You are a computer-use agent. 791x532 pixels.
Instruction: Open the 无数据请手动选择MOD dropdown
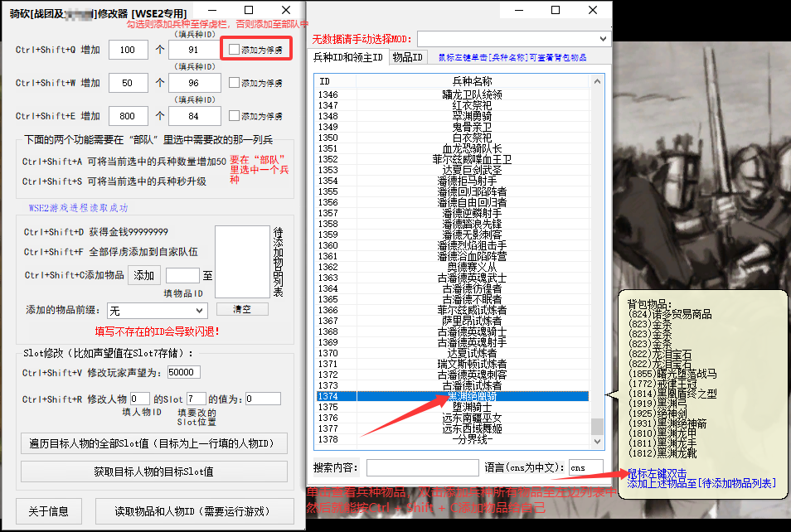513,39
